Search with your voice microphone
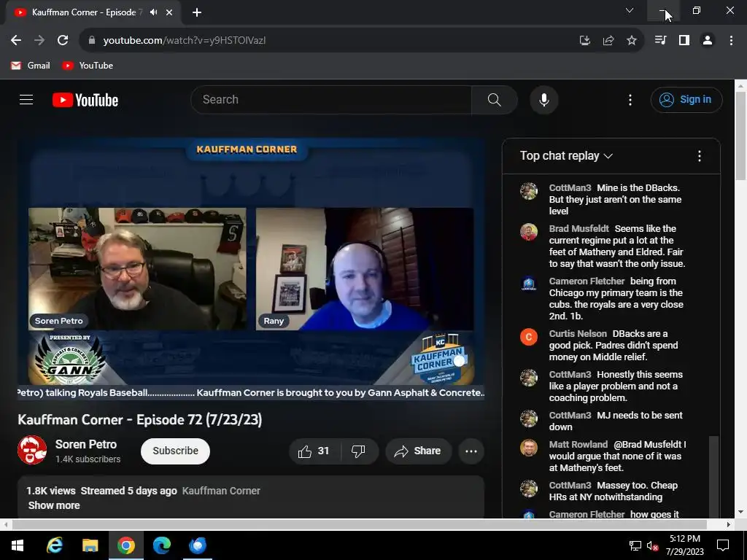Viewport: 747px width, 560px height. click(544, 100)
